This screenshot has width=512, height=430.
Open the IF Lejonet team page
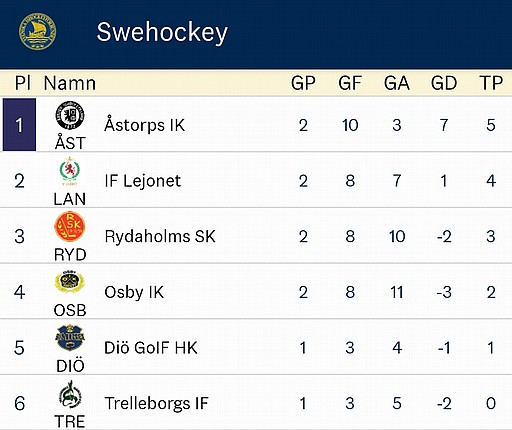(x=143, y=181)
